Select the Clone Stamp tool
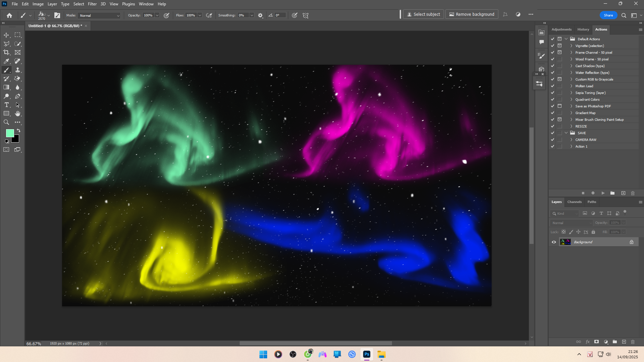This screenshot has width=644, height=362. click(17, 70)
